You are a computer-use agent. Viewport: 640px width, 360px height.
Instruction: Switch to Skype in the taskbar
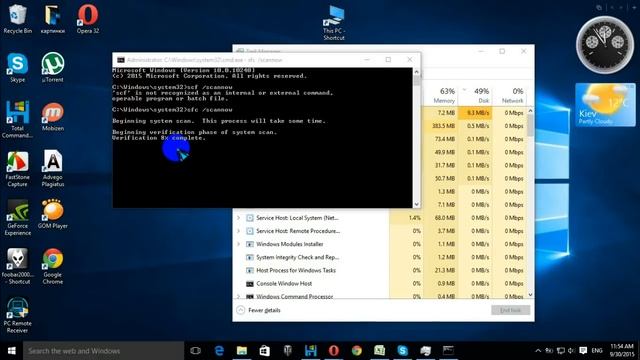(x=402, y=351)
